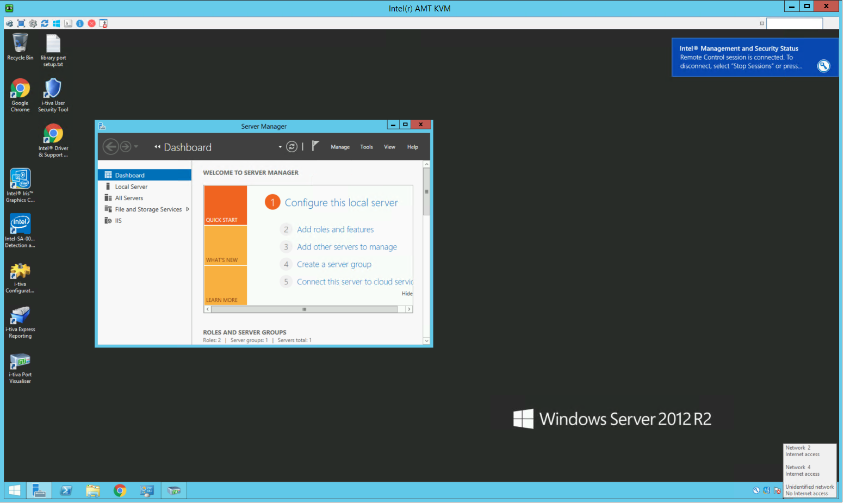This screenshot has height=504, width=844.
Task: Click the Intel management key tray icon
Action: tap(756, 491)
